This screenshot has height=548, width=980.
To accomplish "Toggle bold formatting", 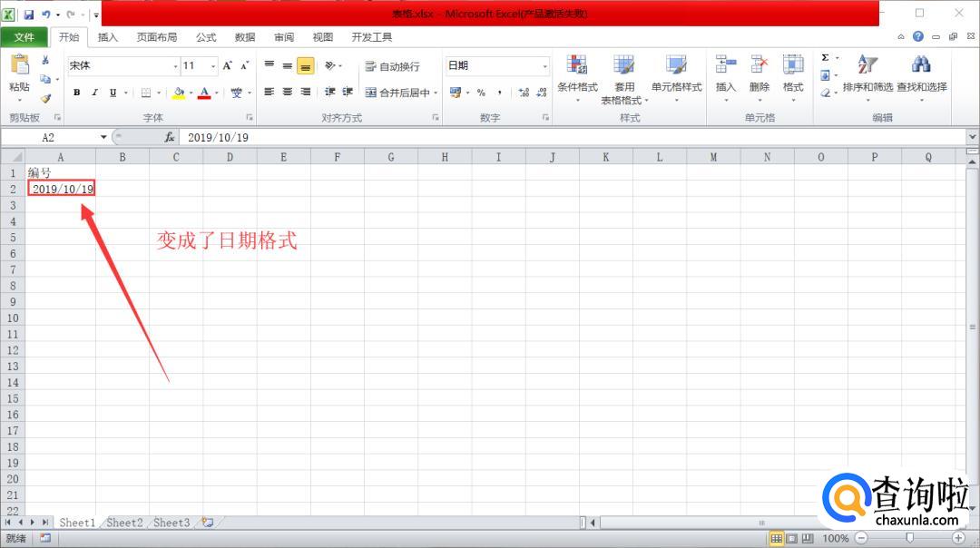I will coord(77,93).
